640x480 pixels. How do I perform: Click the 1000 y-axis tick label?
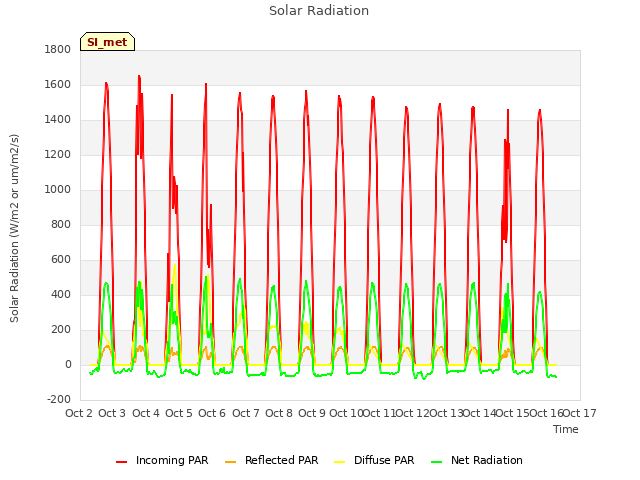[58, 189]
